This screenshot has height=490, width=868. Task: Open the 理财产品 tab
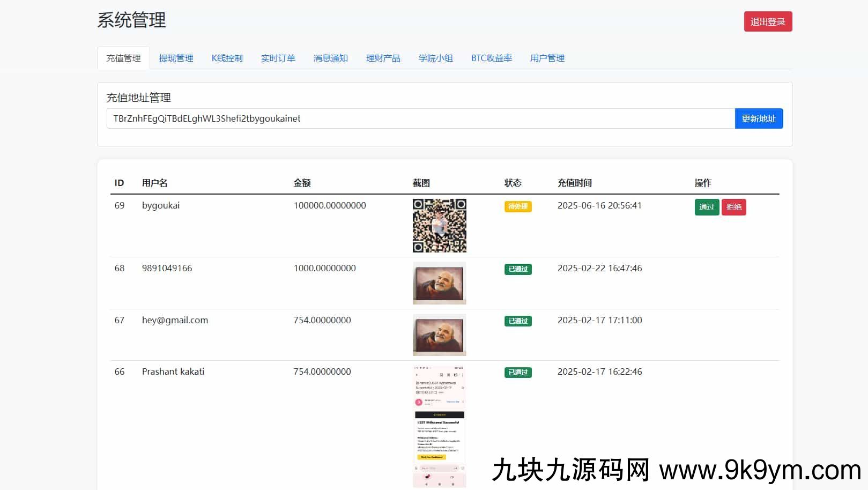[383, 58]
